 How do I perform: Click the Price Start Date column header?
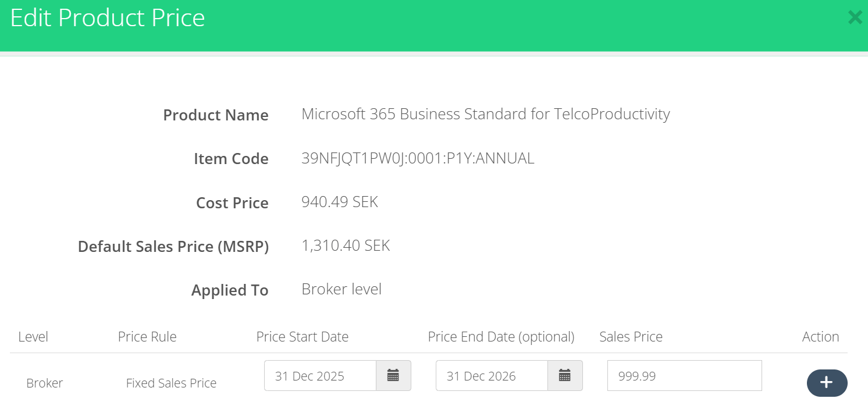pyautogui.click(x=303, y=337)
